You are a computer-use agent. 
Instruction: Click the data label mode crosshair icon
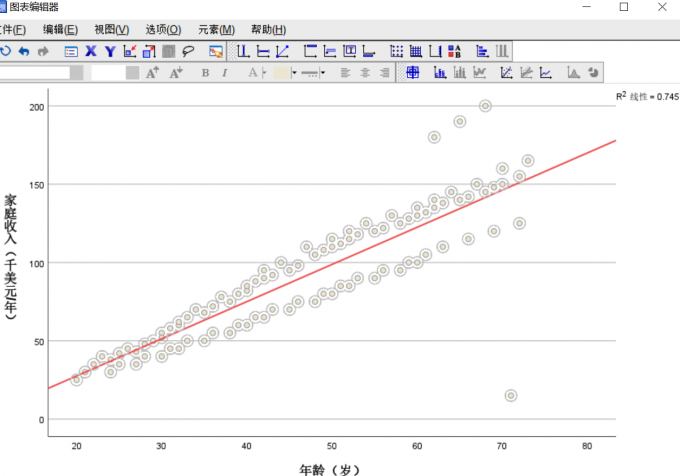coord(412,72)
